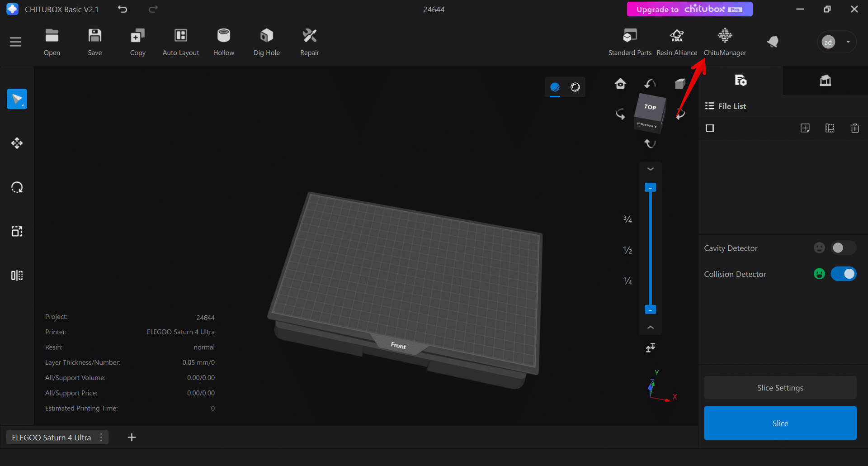Enable the Cavity Detector switch
The image size is (868, 466).
[843, 248]
